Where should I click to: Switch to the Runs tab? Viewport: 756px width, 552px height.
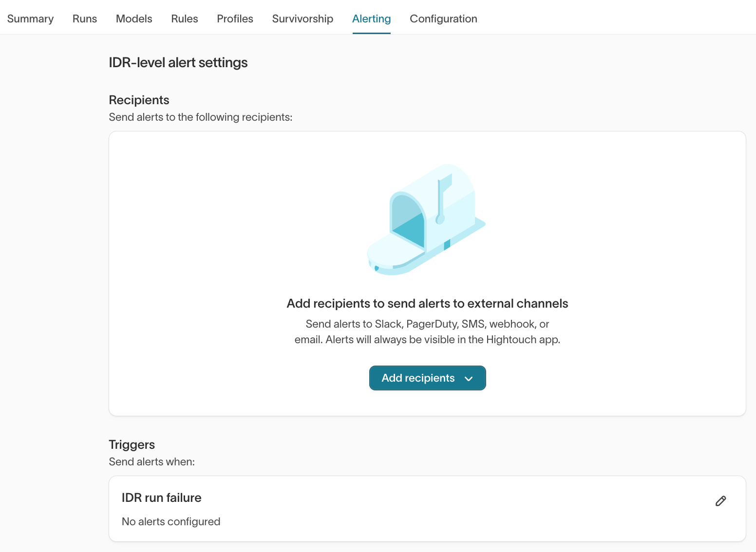pos(85,18)
